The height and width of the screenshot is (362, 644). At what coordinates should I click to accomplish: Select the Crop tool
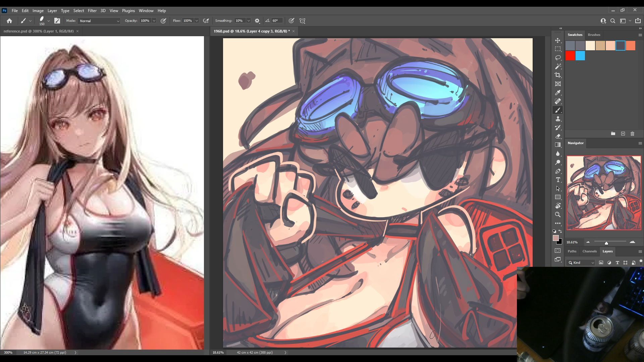click(558, 75)
